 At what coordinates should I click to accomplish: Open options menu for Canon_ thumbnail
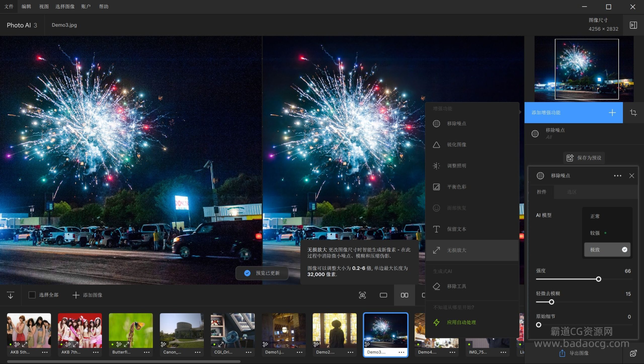198,352
